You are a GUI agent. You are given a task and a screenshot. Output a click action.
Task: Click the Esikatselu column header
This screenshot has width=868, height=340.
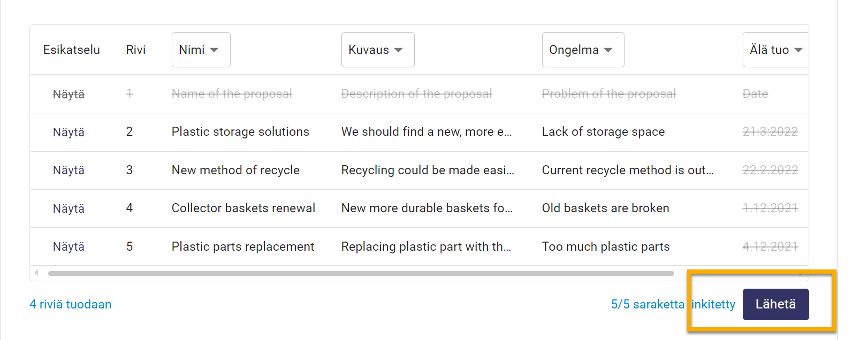(72, 50)
